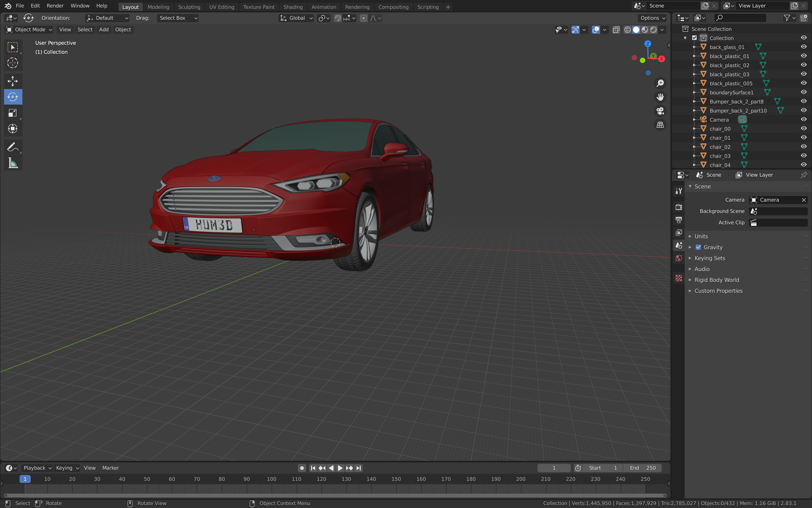Hide back_glass_01 with its eye icon
The image size is (812, 508).
pos(804,47)
